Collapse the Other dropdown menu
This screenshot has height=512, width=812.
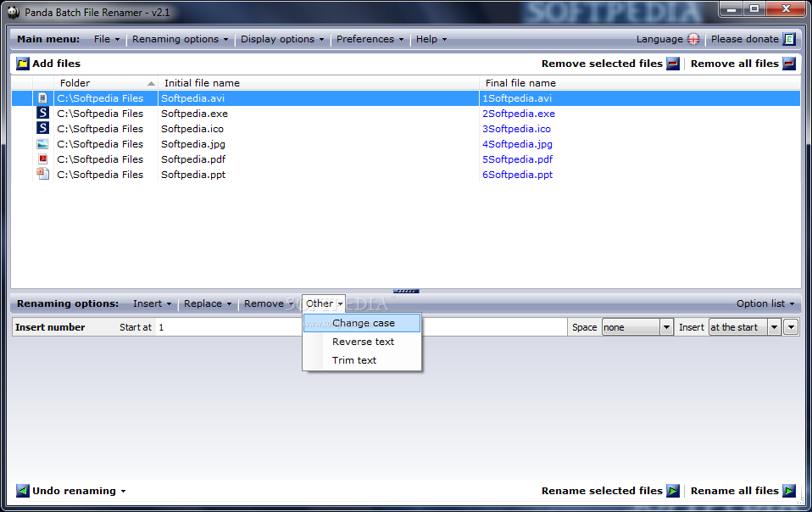pos(324,303)
